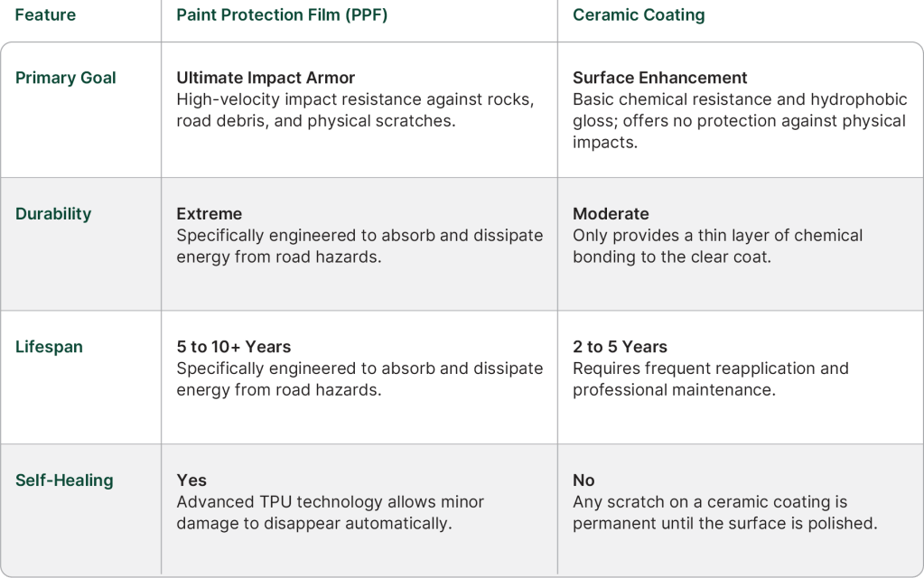924x578 pixels.
Task: Click the high-velocity impact resistance description
Action: pyautogui.click(x=355, y=110)
